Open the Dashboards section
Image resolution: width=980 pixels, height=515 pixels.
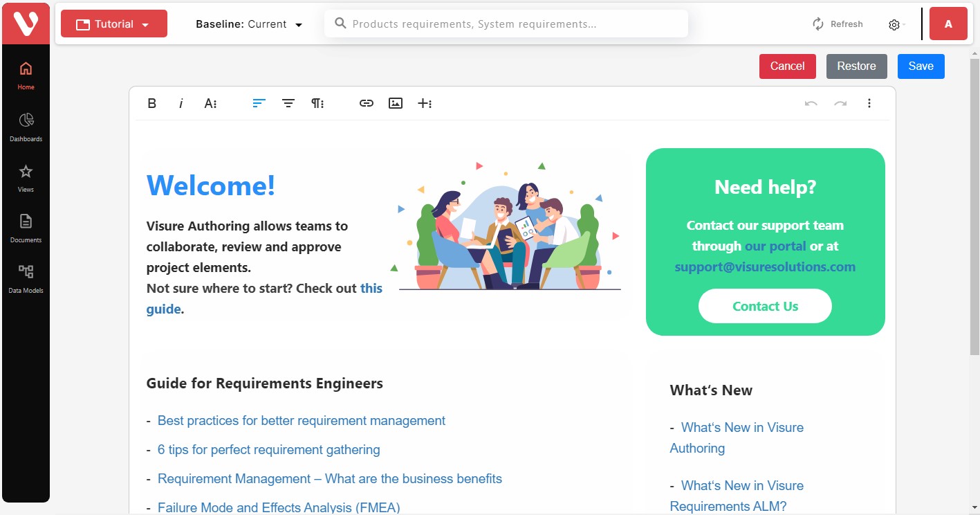point(26,127)
